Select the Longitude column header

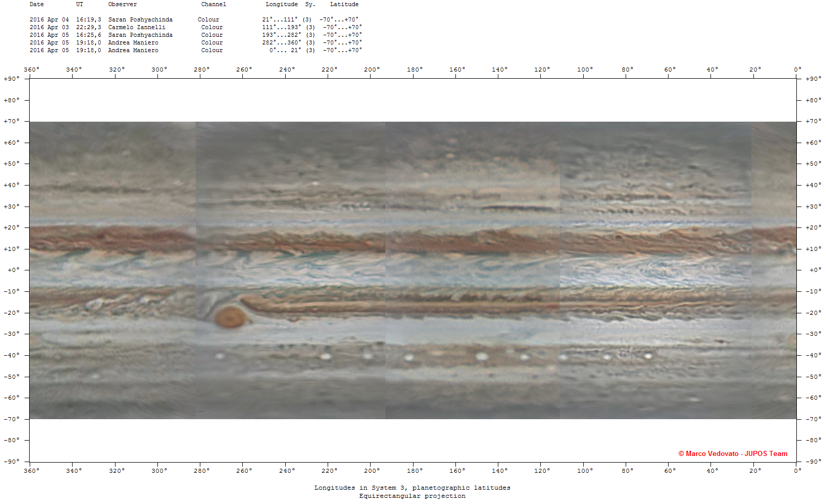(281, 4)
